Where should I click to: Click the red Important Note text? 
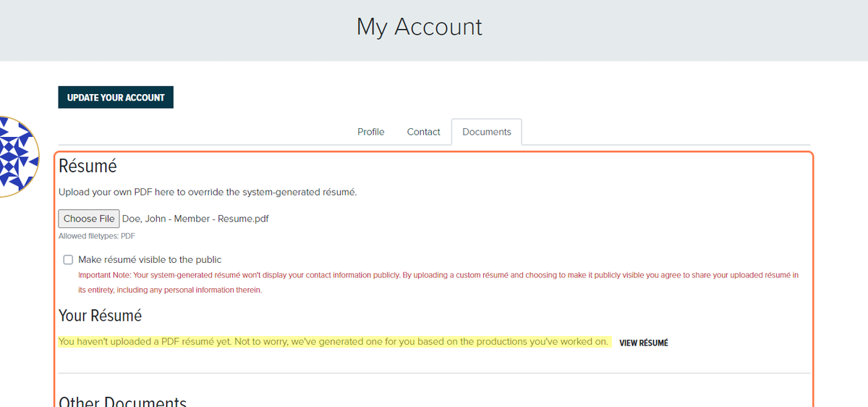(438, 282)
